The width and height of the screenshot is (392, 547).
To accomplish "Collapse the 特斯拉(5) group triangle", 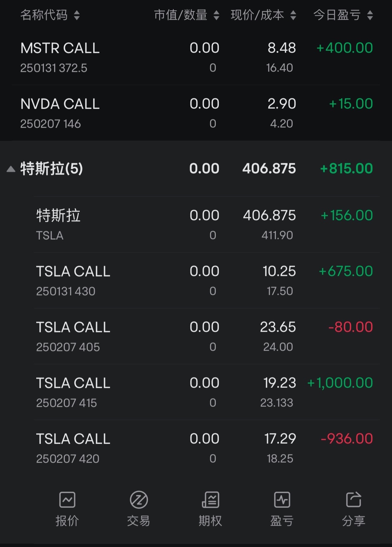I will pos(11,169).
